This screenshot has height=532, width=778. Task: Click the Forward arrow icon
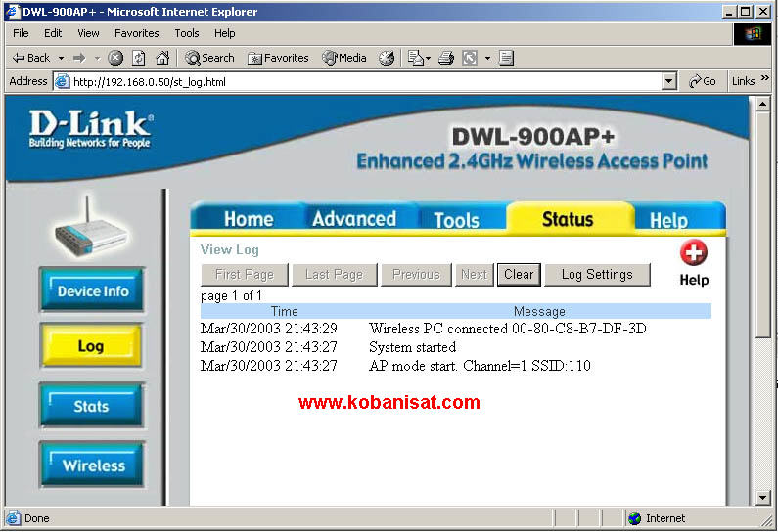[79, 58]
